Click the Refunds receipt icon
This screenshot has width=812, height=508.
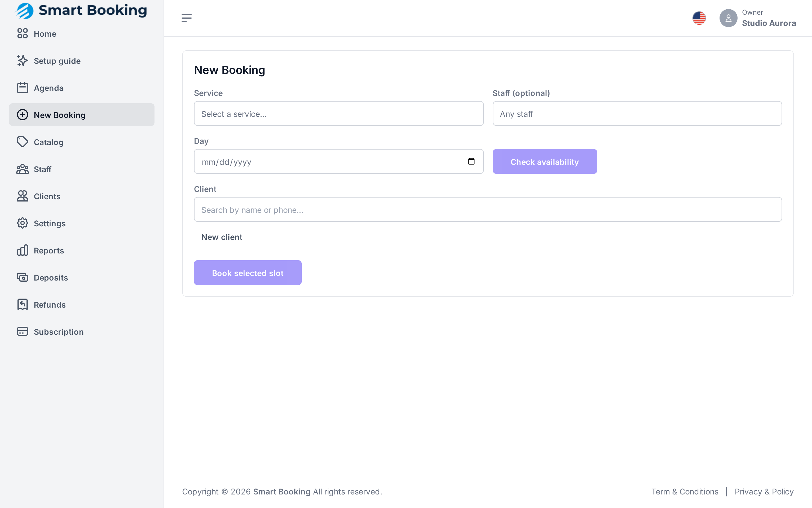(x=23, y=305)
